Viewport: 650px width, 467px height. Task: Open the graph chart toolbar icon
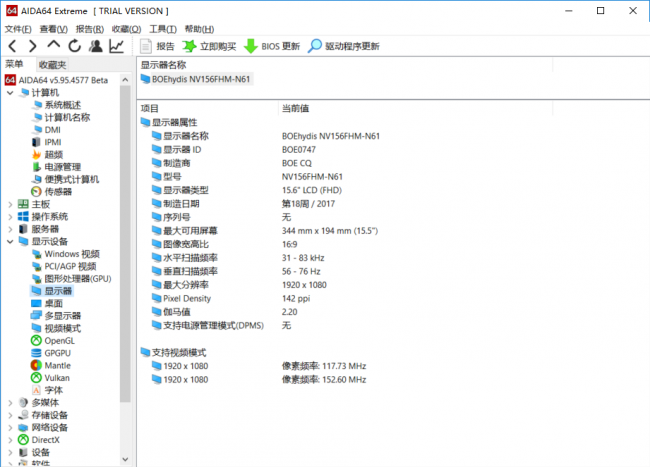tap(117, 46)
